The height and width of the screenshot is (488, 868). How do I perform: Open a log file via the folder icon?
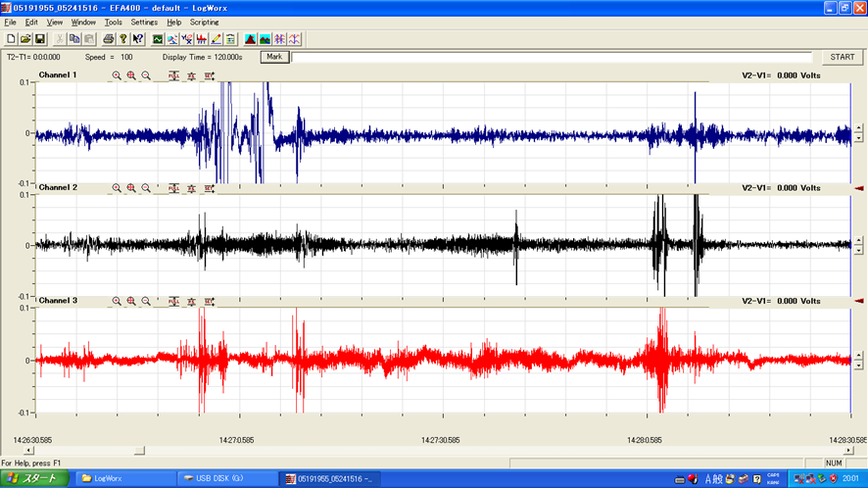pos(25,39)
